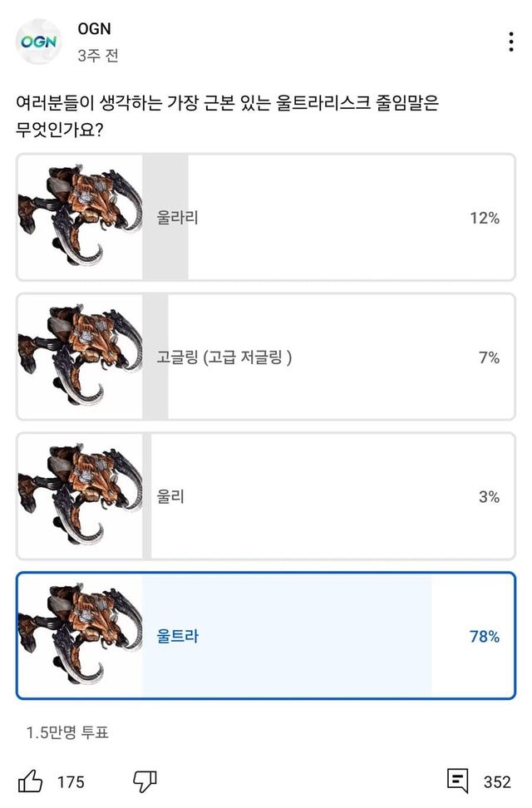Image resolution: width=532 pixels, height=808 pixels.
Task: Open the OGN channel avatar
Action: point(38,42)
